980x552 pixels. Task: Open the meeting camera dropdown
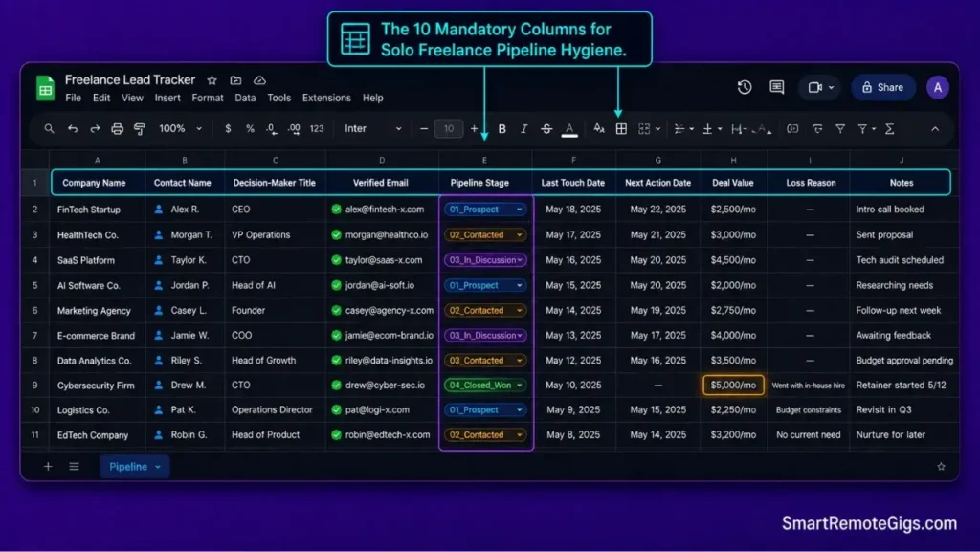click(x=820, y=87)
